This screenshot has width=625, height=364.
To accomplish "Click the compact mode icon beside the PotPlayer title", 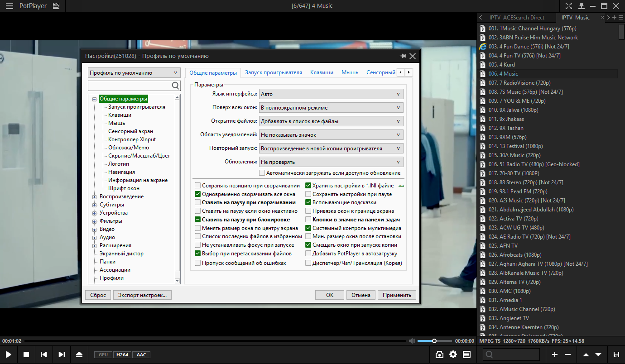I will (x=56, y=6).
